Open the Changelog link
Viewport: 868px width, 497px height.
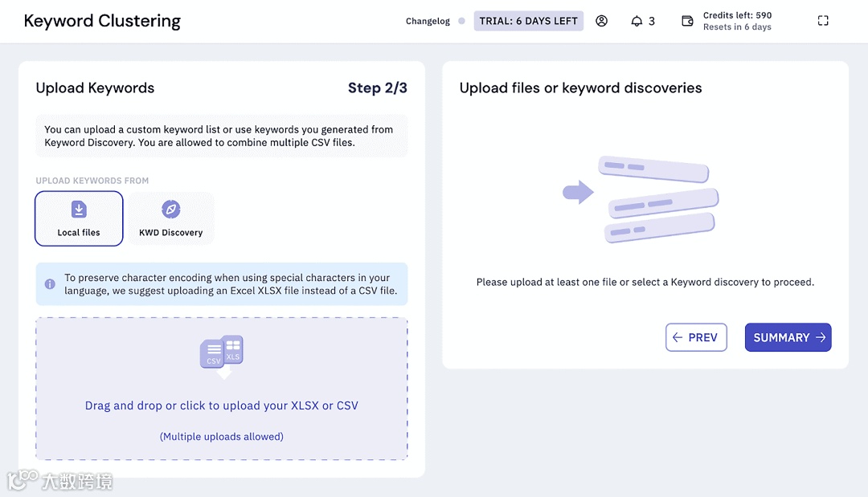click(x=428, y=21)
